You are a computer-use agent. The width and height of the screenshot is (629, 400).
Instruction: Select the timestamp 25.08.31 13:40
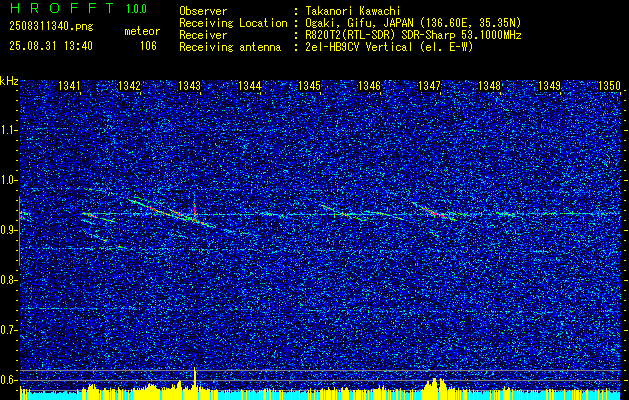[x=51, y=46]
